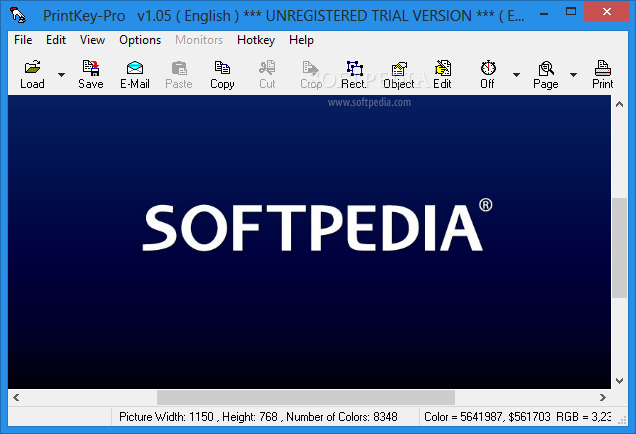636x434 pixels.
Task: Open the Edit menu
Action: [56, 40]
